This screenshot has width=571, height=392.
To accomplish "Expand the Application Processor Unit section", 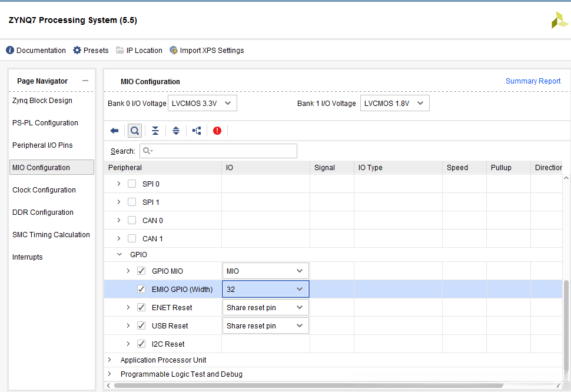I will [x=109, y=360].
